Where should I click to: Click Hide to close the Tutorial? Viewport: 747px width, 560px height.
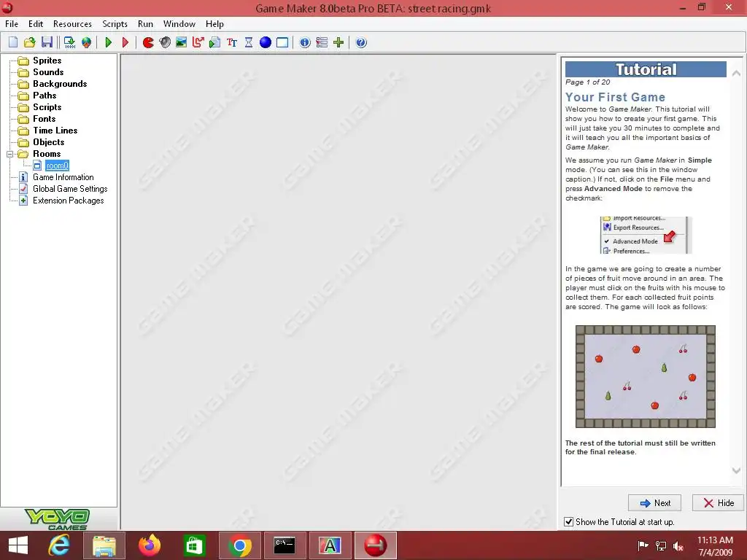tap(718, 503)
